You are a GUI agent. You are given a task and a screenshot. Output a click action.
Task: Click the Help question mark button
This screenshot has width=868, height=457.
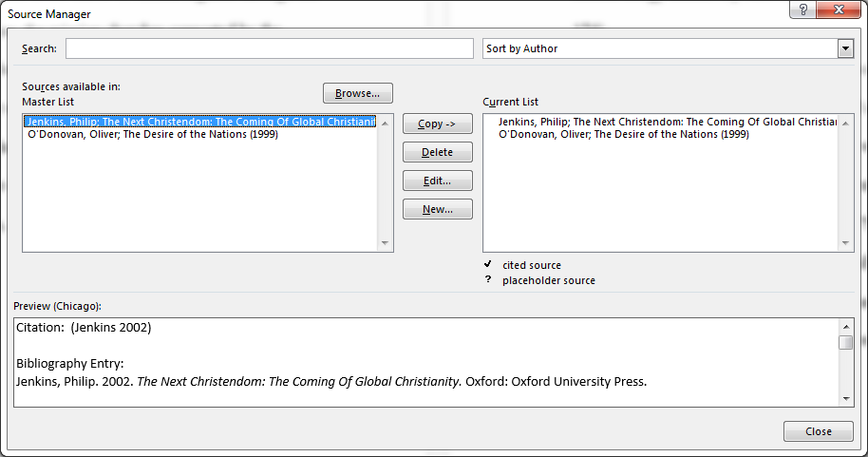coord(802,10)
